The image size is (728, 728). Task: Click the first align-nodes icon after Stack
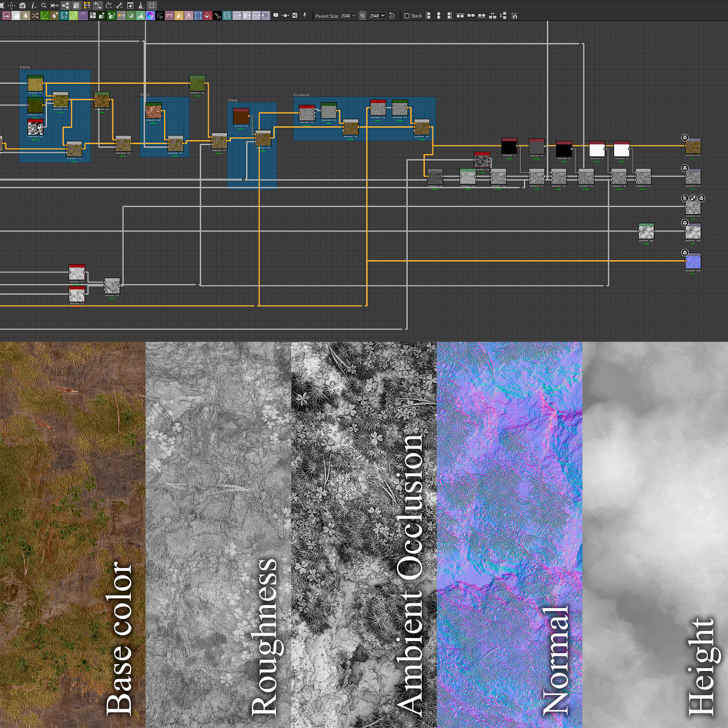[x=428, y=15]
